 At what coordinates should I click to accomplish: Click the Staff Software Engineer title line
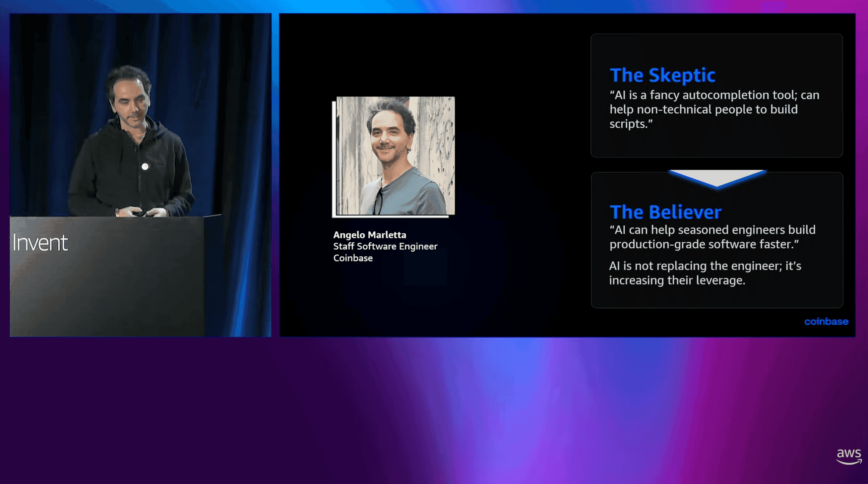click(385, 246)
